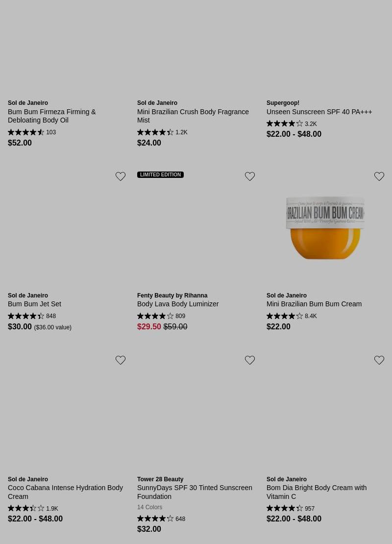The image size is (392, 544).
Task: Heart the Coco Cabana Body Cream
Action: click(121, 360)
